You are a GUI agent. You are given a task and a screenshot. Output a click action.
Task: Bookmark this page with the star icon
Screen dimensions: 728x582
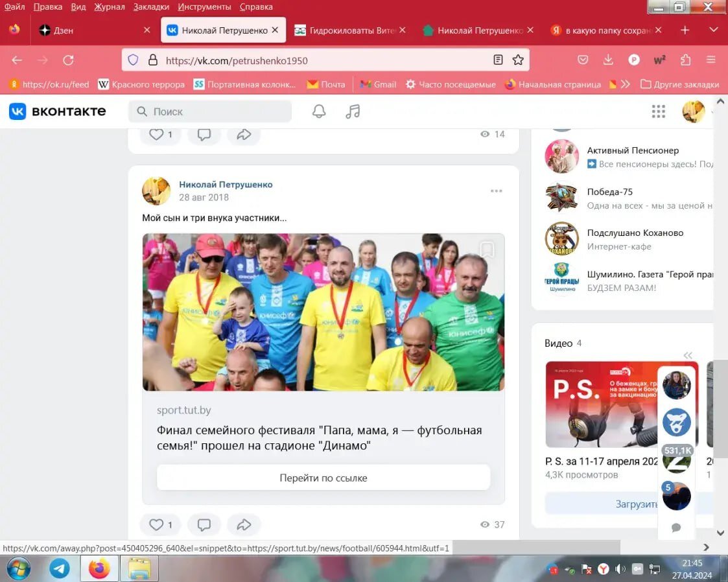pyautogui.click(x=518, y=60)
